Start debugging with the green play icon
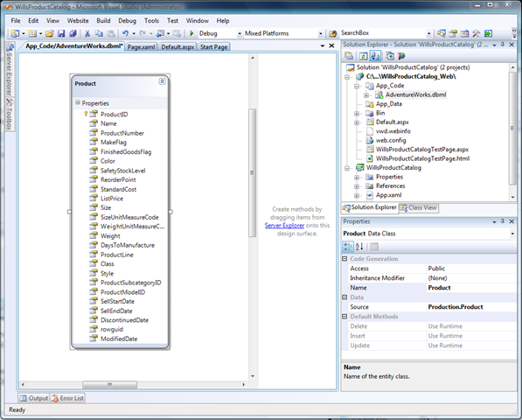 (191, 33)
